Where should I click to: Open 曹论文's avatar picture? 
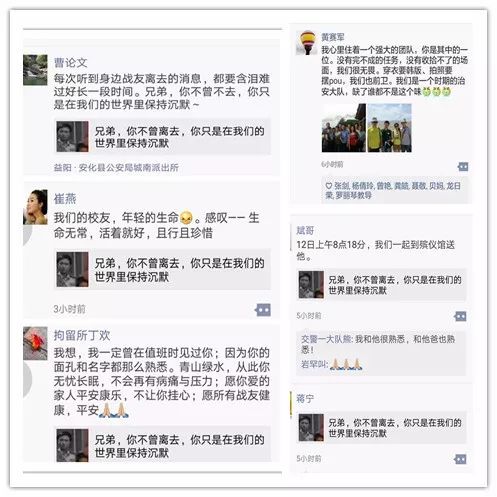[x=35, y=70]
